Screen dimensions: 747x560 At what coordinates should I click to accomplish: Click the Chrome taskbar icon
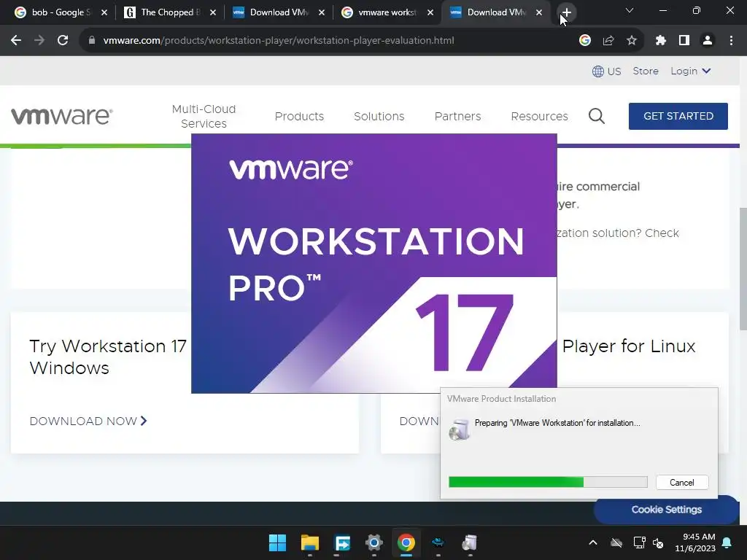tap(406, 542)
